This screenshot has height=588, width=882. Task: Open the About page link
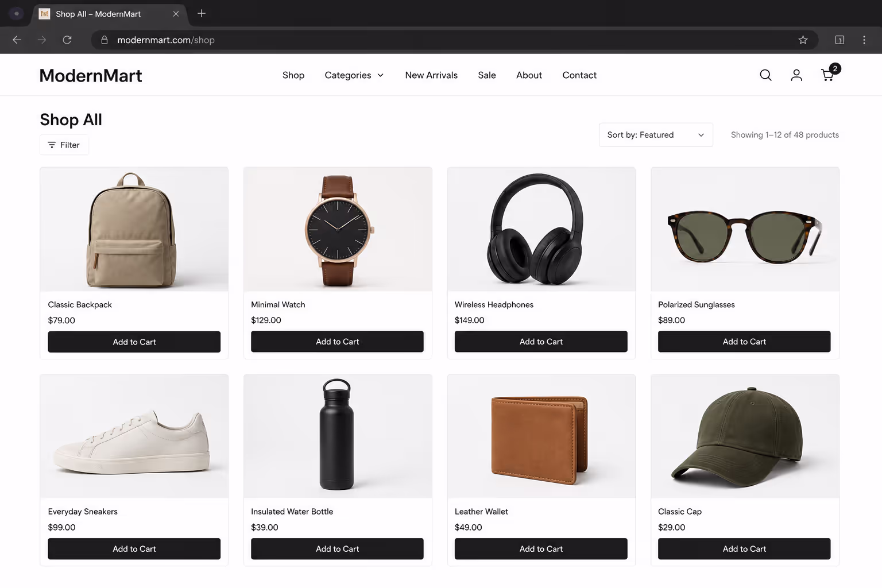point(529,75)
